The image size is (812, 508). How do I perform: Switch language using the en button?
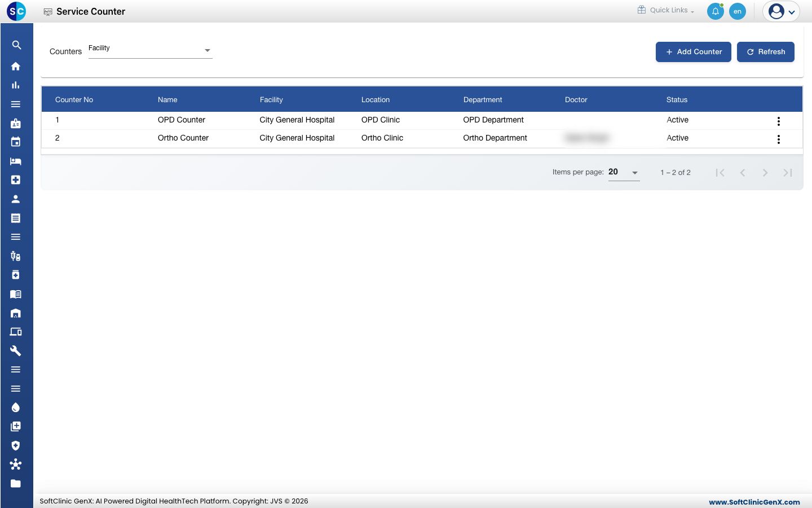(738, 11)
